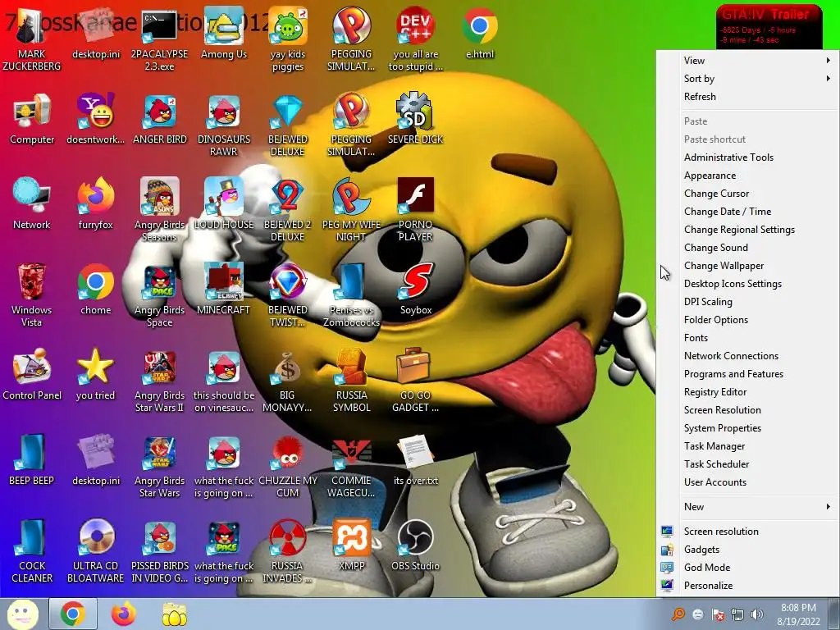
Task: Select lowercase Screen resolution menu entry
Action: coord(747,532)
